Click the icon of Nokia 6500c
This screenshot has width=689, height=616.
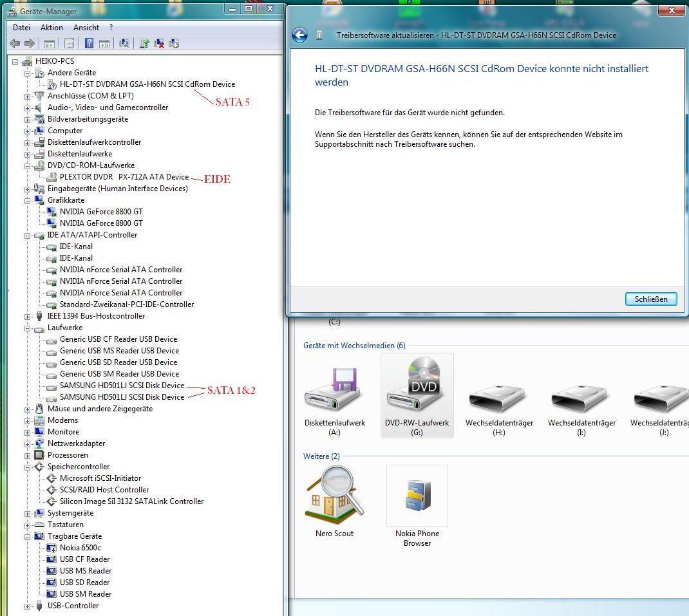pos(52,548)
